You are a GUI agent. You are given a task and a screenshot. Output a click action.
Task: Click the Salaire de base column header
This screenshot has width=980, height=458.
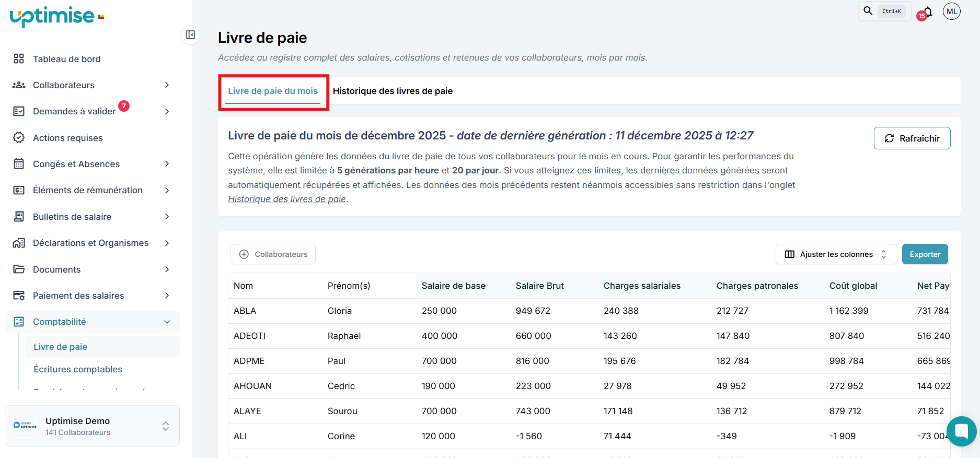454,286
